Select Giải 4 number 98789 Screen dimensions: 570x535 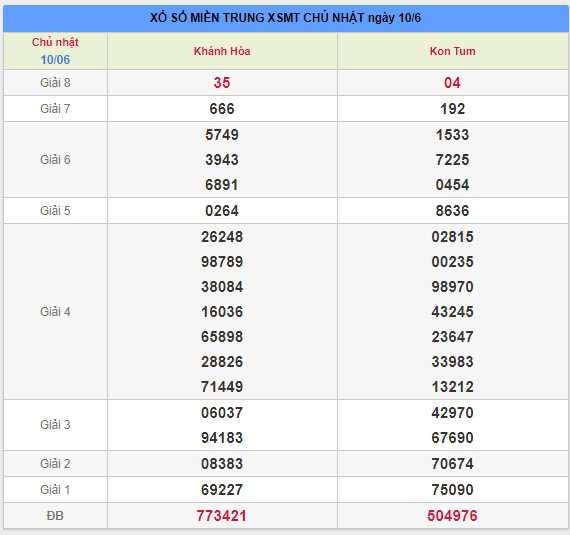222,262
